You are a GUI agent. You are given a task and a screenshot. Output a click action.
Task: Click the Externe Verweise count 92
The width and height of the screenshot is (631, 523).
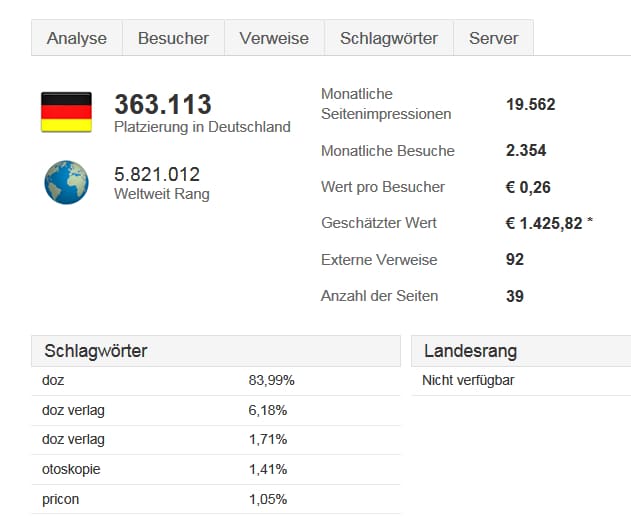[515, 260]
